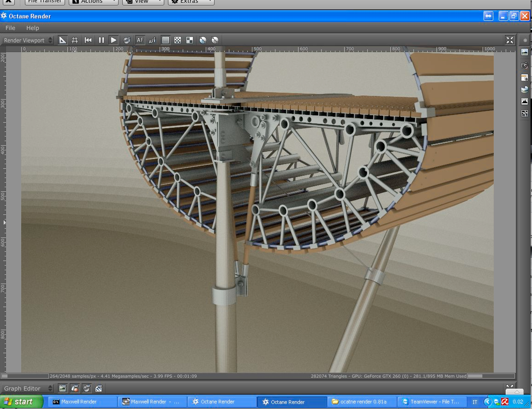Click the play render button
The width and height of the screenshot is (532, 409).
point(114,40)
